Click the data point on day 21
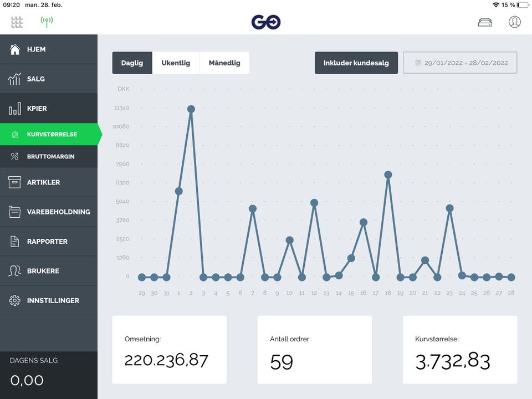Image resolution: width=532 pixels, height=399 pixels. [425, 260]
